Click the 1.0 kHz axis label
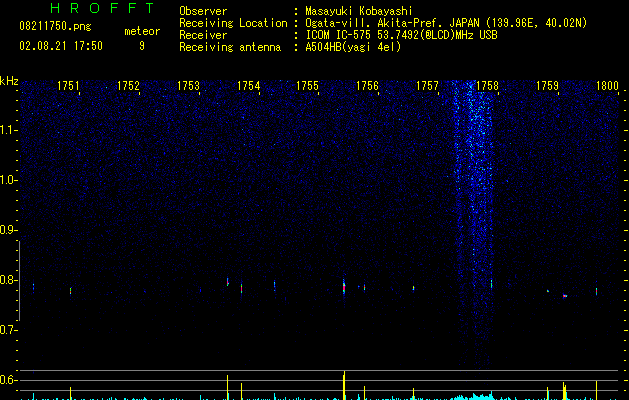 click(8, 180)
